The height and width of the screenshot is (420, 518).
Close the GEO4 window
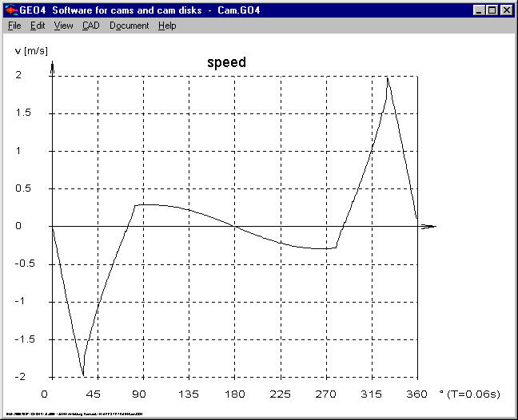point(506,10)
